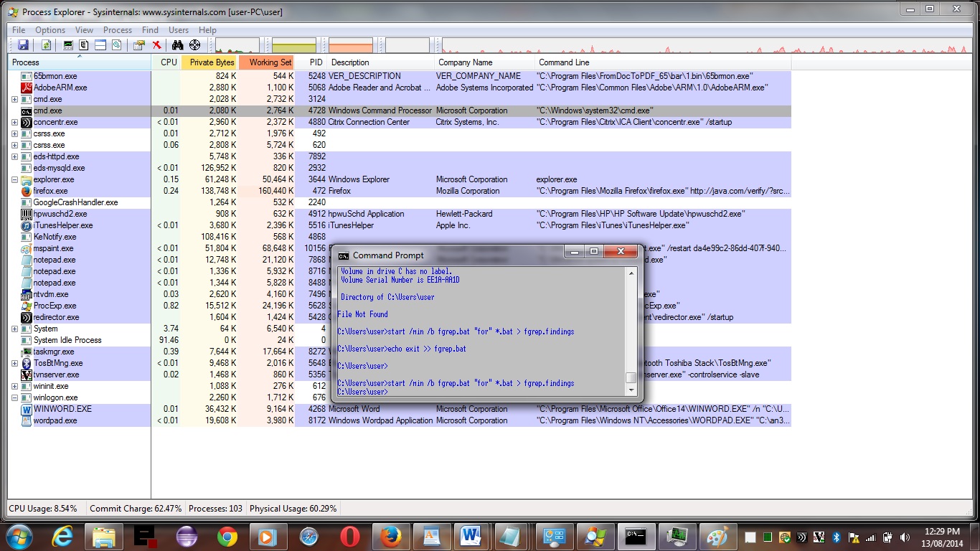Expand the TosBtMng.exe tree node

15,363
